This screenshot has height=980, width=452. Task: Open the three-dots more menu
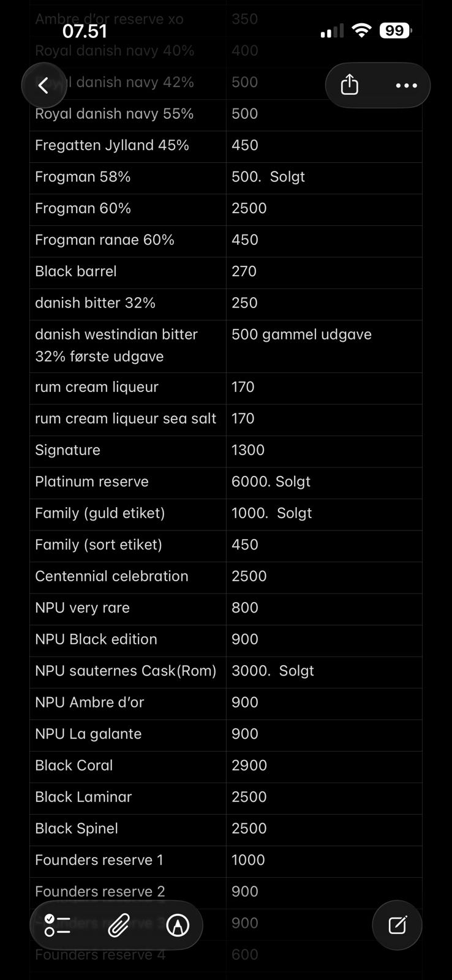(x=406, y=86)
